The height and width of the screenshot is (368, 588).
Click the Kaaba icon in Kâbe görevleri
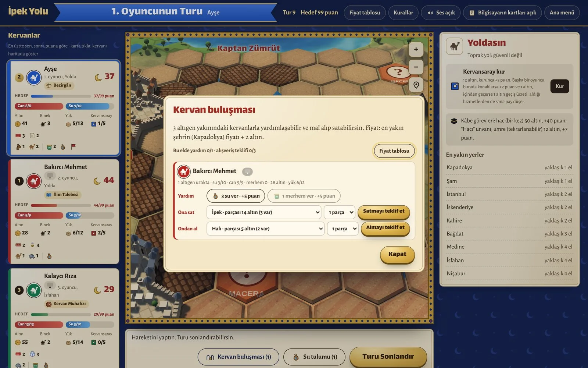454,121
